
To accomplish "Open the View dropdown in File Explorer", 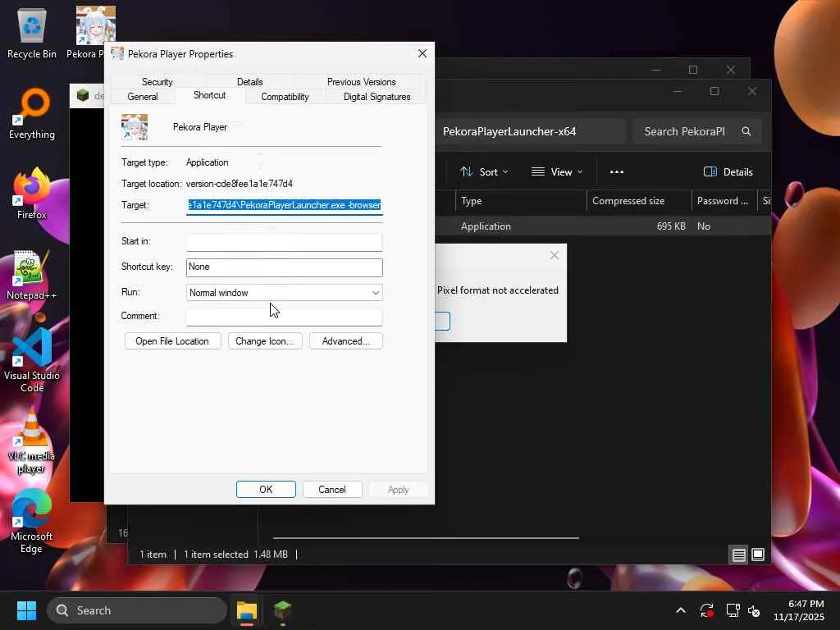I will tap(557, 172).
